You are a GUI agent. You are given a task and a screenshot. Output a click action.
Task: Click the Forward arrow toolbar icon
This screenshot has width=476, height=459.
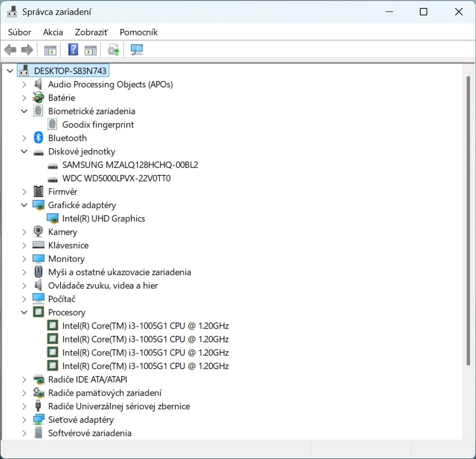click(x=27, y=50)
